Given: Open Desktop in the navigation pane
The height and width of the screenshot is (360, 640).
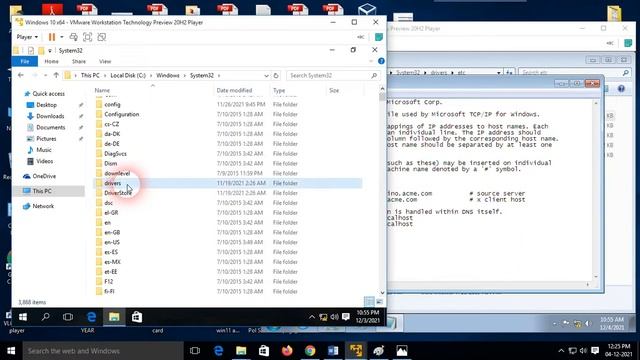Looking at the screenshot, I should coord(46,105).
